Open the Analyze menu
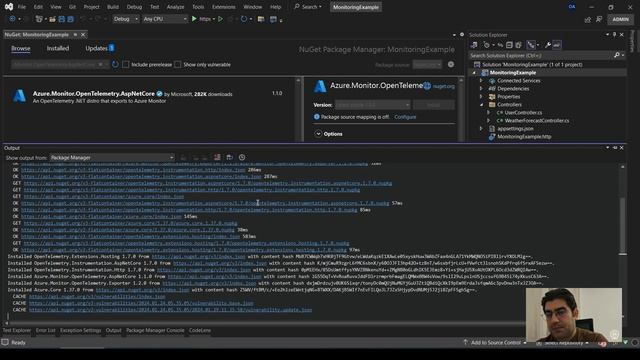640x360 pixels. (175, 7)
